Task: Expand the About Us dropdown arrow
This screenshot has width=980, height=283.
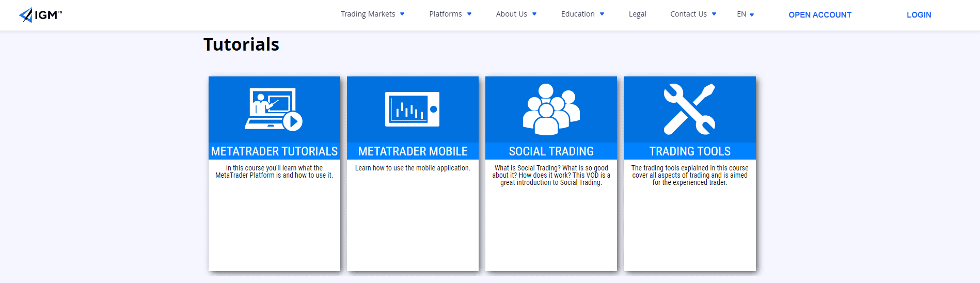Action: click(534, 14)
